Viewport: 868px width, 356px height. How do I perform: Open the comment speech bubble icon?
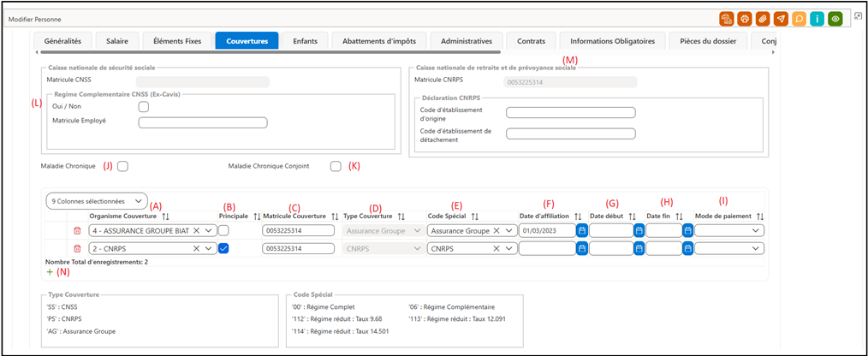[799, 19]
